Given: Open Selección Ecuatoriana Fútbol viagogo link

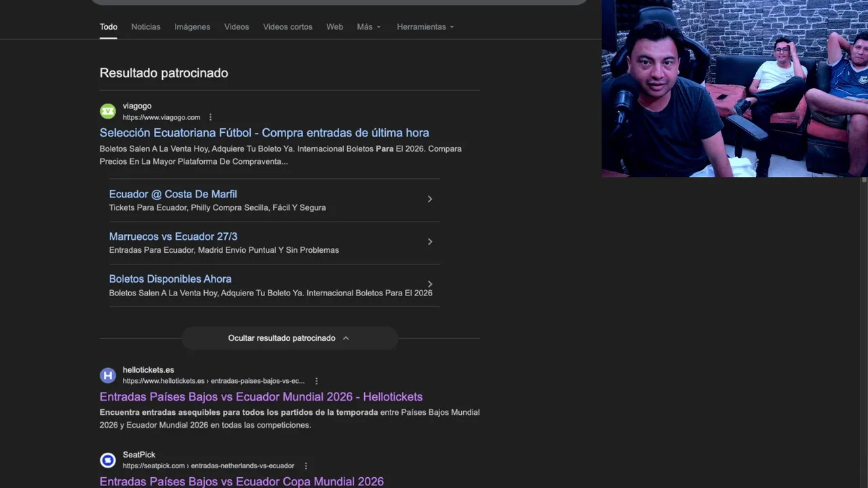Looking at the screenshot, I should click(x=264, y=133).
